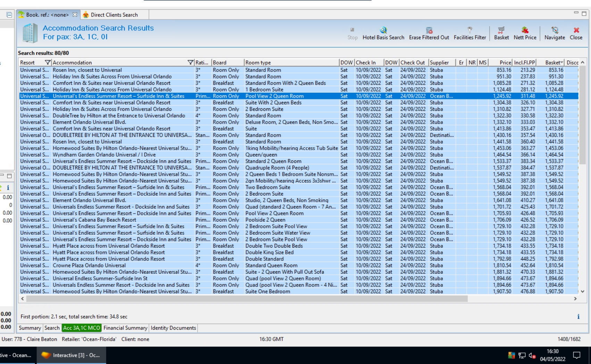Click the volume icon in system tray

[532, 355]
